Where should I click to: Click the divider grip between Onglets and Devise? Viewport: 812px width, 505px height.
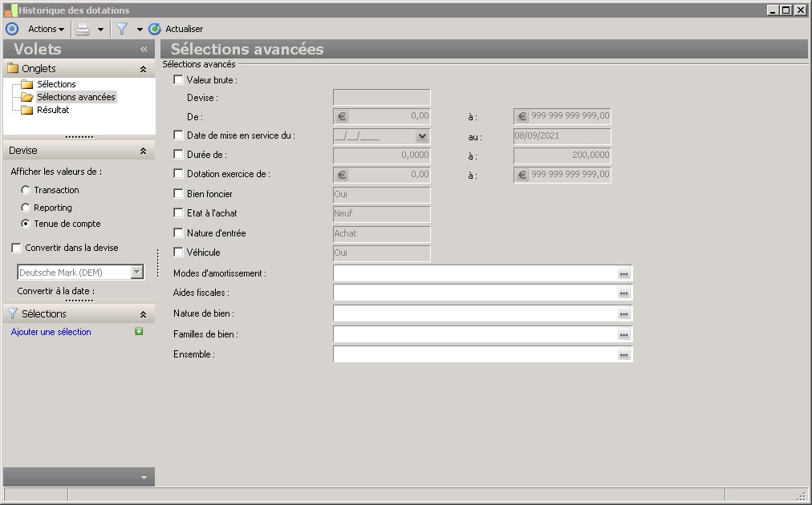click(x=79, y=137)
